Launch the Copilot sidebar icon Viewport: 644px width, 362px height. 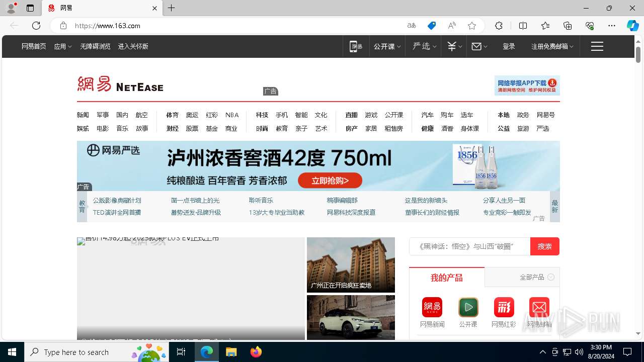[632, 26]
